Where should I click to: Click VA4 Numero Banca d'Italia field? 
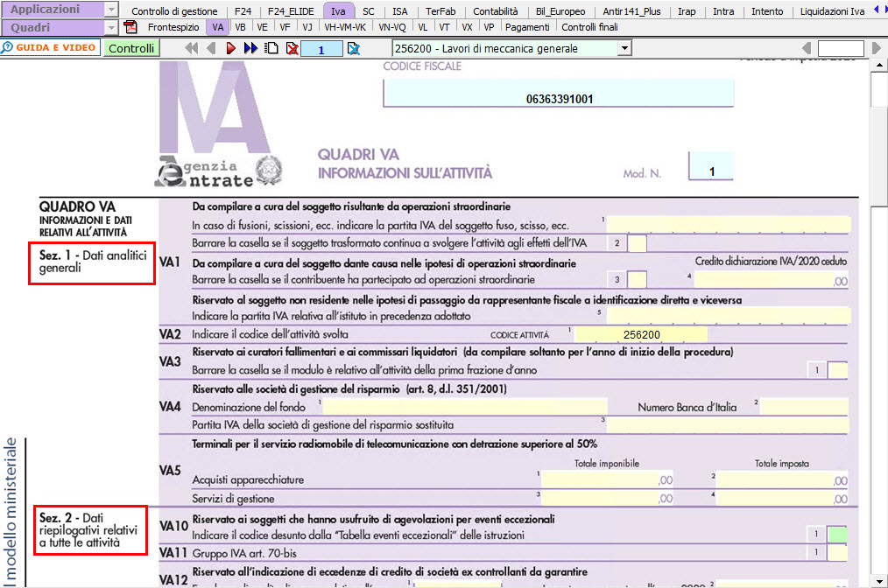click(x=804, y=406)
